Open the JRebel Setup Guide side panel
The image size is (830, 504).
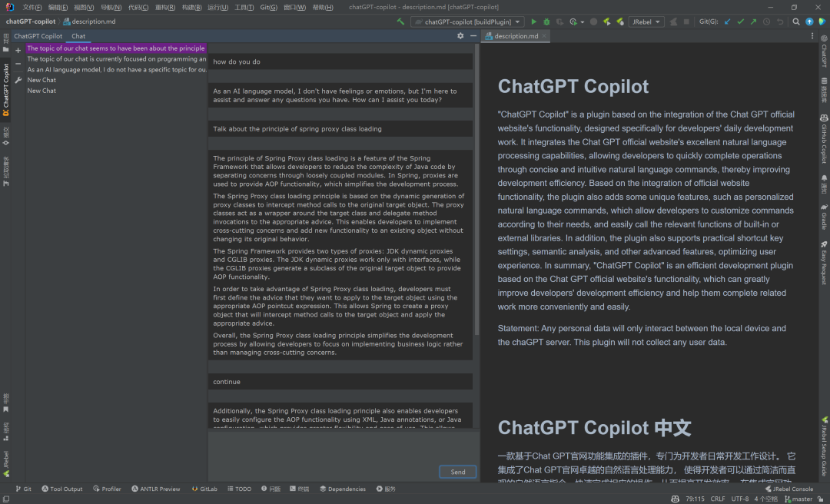point(824,446)
